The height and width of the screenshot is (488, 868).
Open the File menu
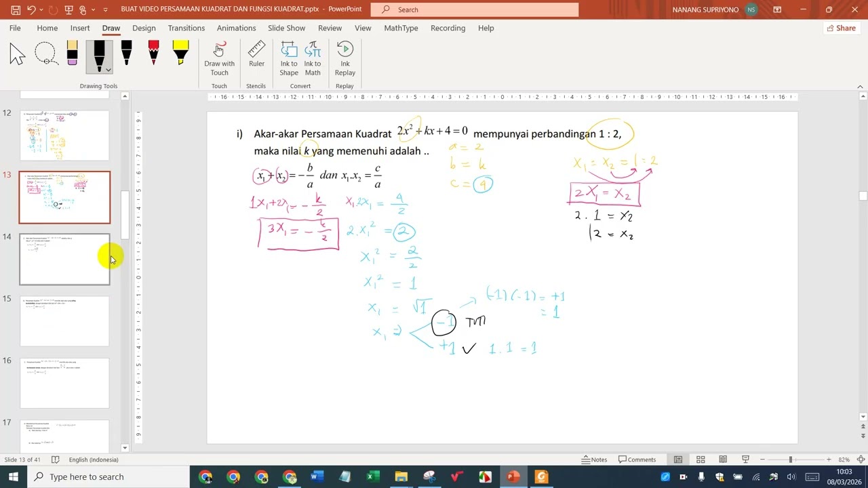pyautogui.click(x=15, y=28)
